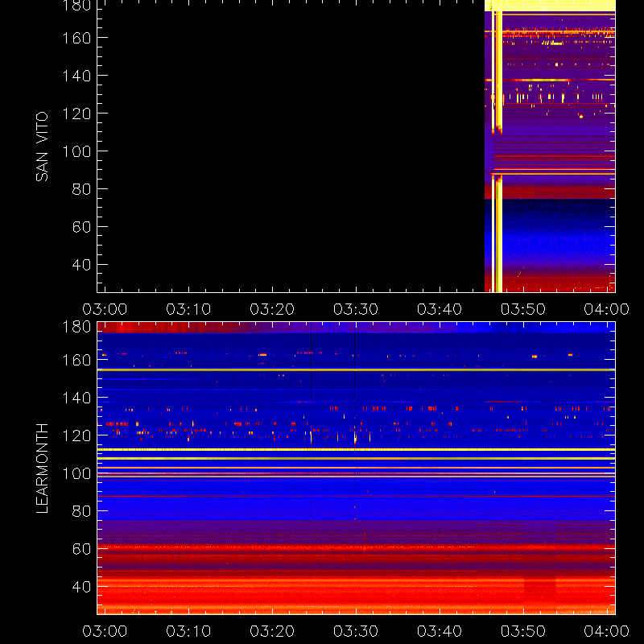The width and height of the screenshot is (644, 644).
Task: Click 03:50 time label under San Vito plot
Action: pyautogui.click(x=523, y=309)
